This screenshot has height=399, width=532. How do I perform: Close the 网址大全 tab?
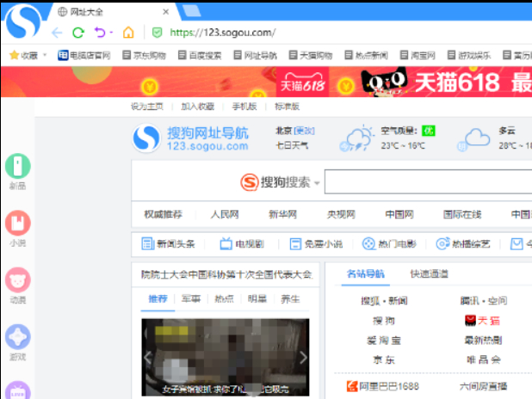coord(166,12)
